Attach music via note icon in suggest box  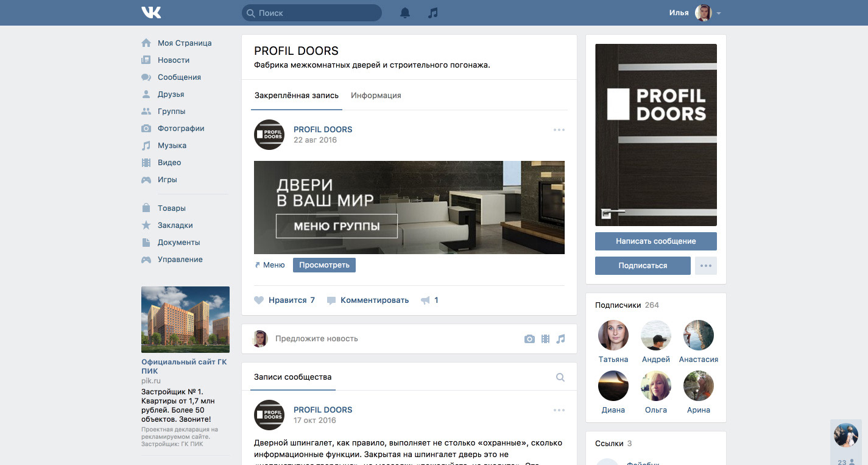560,339
